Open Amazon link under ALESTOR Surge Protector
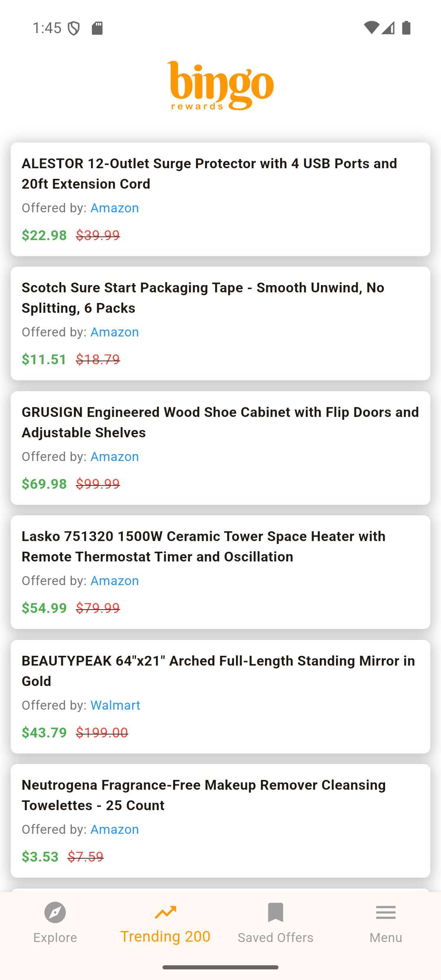The image size is (441, 980). pyautogui.click(x=114, y=208)
